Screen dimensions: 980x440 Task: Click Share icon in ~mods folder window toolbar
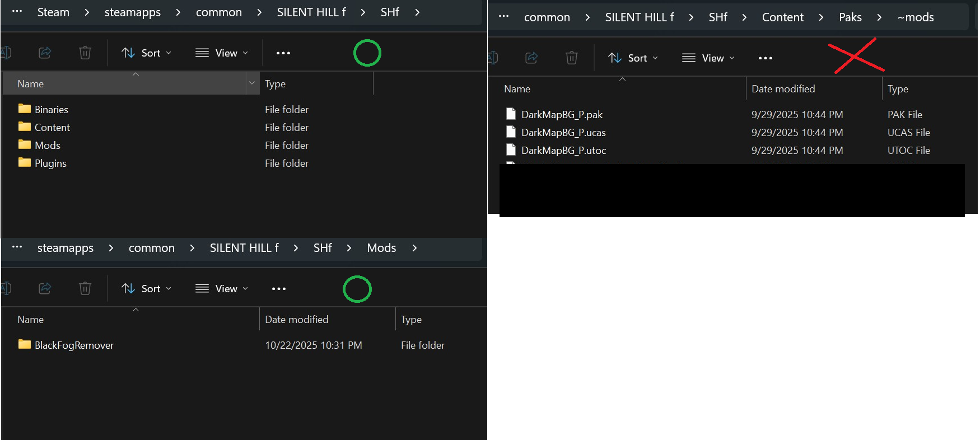point(531,58)
